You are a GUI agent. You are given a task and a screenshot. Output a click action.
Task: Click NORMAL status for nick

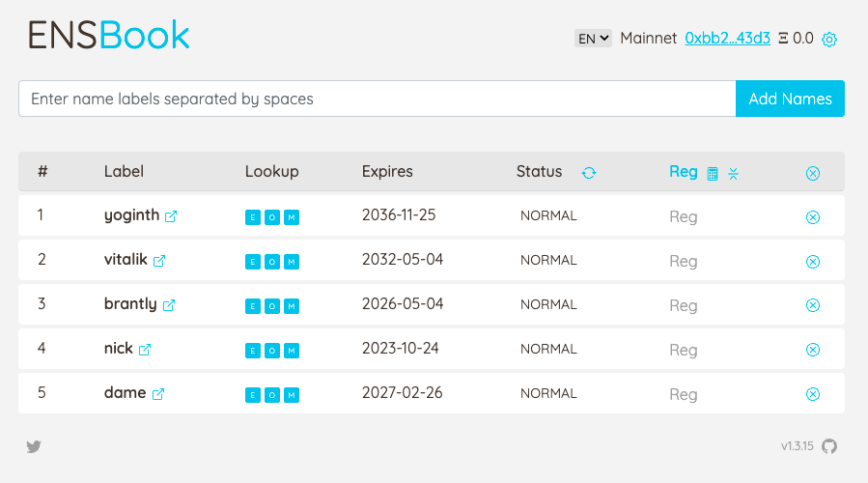(548, 349)
